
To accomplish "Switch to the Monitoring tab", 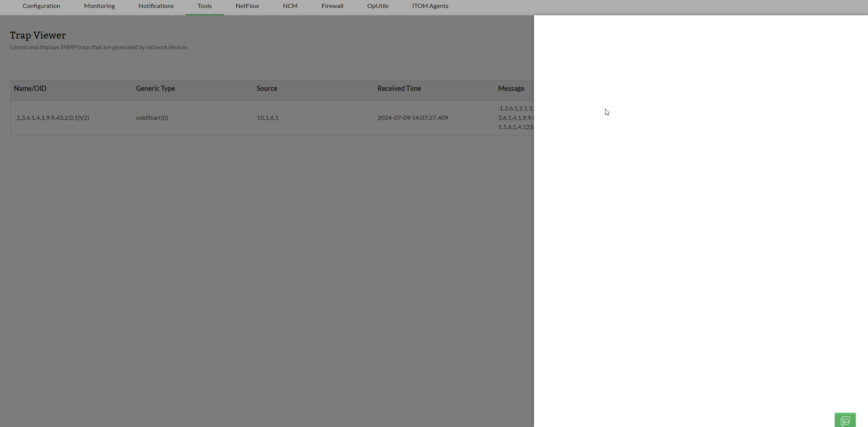I will (x=99, y=6).
